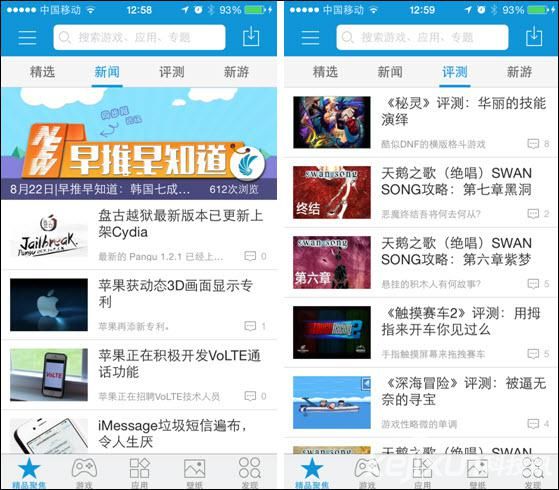Screen dimensions: 559x490
Task: Tap Wi-Fi icon on the 12:59 status bar
Action: [374, 10]
